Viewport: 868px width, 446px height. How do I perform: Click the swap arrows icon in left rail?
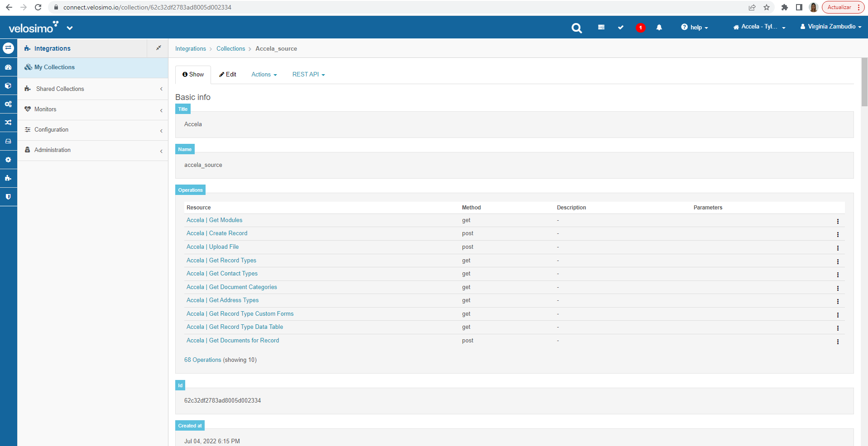[8, 47]
